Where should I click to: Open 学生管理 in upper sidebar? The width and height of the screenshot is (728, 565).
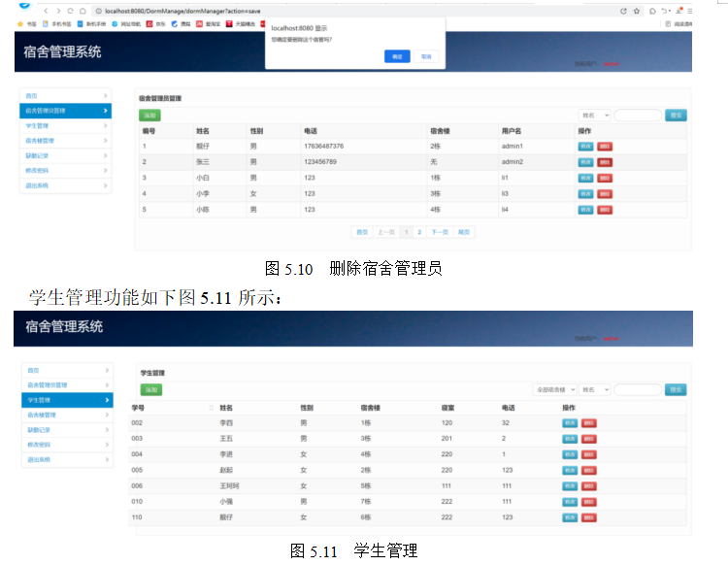coord(65,125)
